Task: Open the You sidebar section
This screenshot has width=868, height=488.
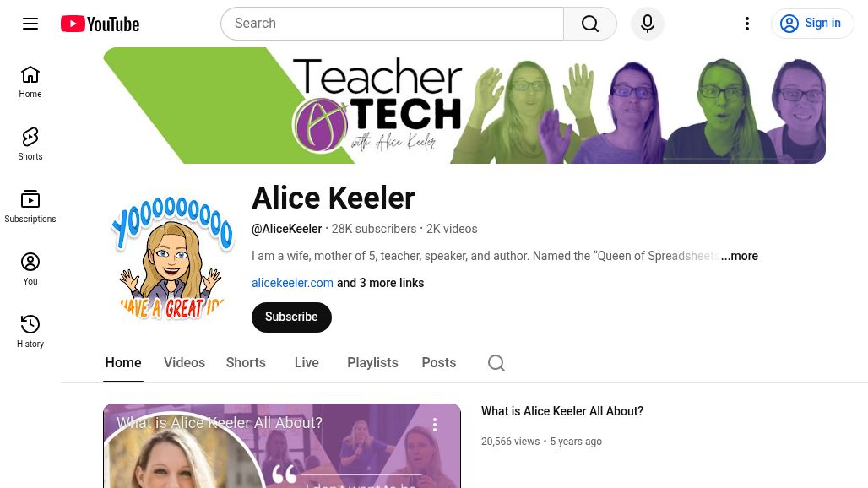Action: click(30, 269)
